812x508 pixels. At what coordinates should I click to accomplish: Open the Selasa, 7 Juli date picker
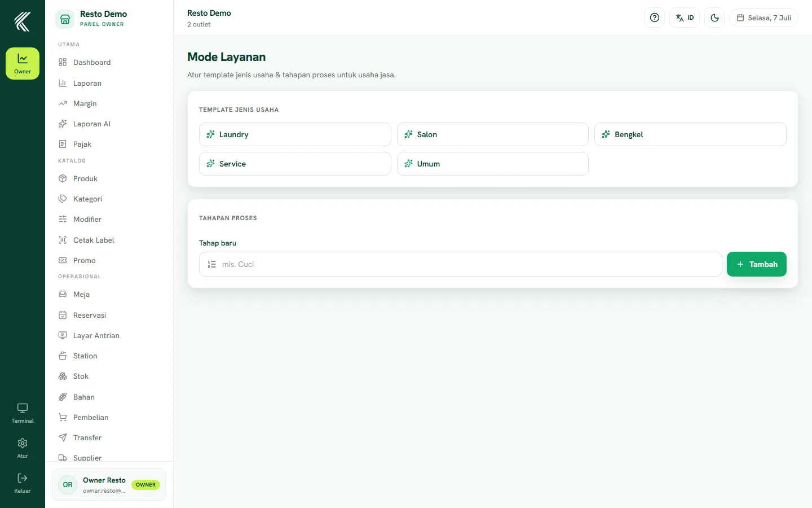pyautogui.click(x=764, y=17)
